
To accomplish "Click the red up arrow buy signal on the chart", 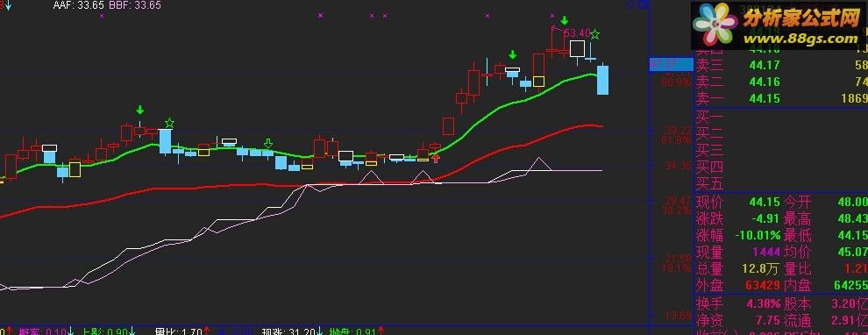I will (x=437, y=159).
